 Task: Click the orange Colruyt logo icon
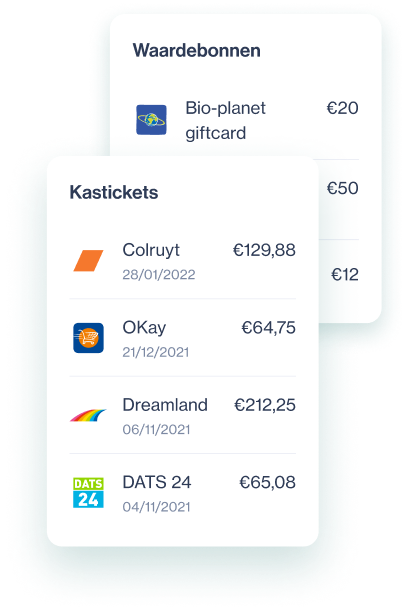tap(88, 260)
